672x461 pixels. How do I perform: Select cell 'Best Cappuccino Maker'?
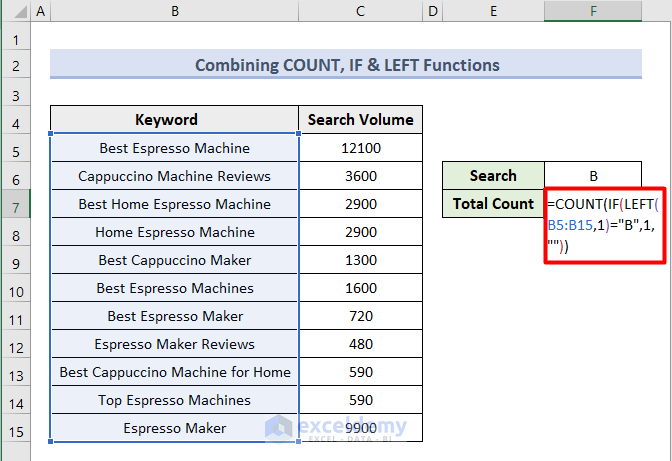click(x=174, y=260)
